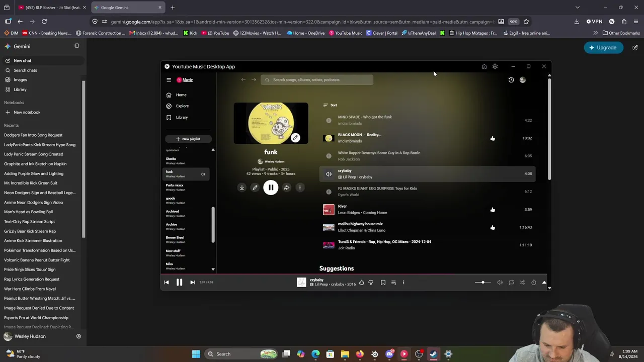Save current song to library
Image resolution: width=644 pixels, height=362 pixels.
click(x=383, y=283)
